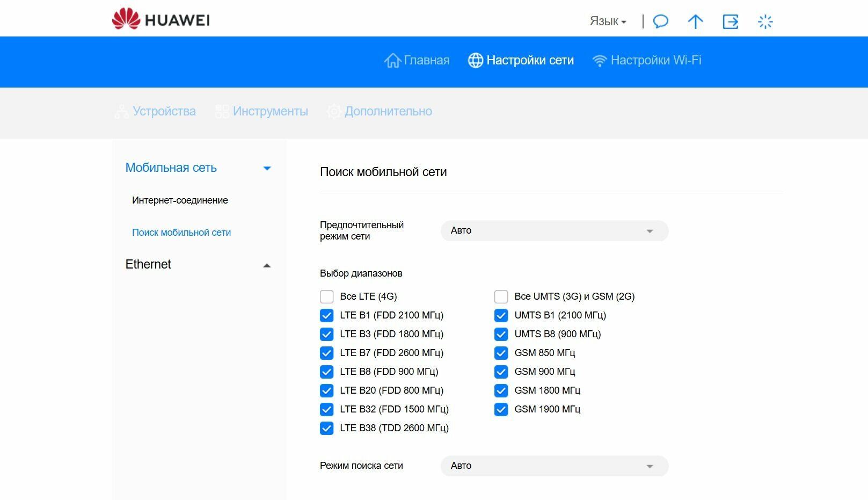Open the messages speech bubble icon
Viewport: 868px width, 500px height.
click(661, 21)
